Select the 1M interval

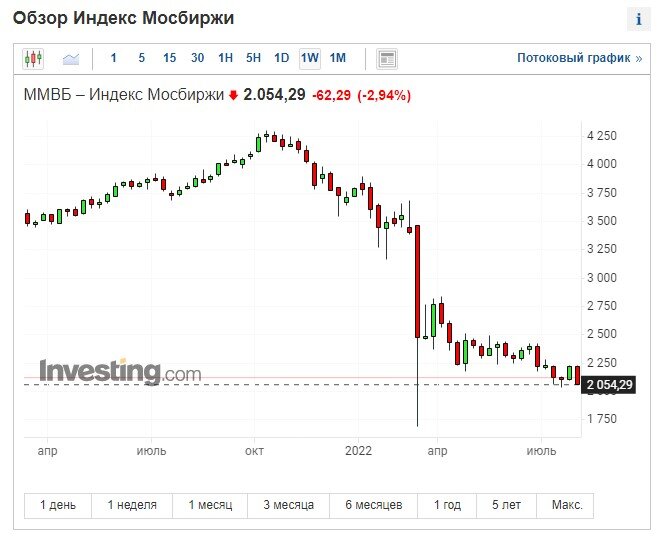tap(338, 58)
